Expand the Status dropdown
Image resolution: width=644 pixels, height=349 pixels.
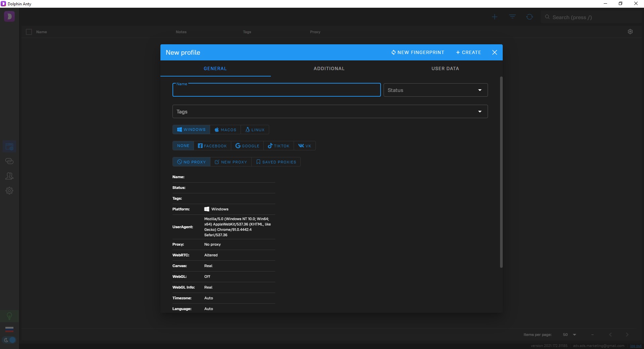tap(436, 90)
